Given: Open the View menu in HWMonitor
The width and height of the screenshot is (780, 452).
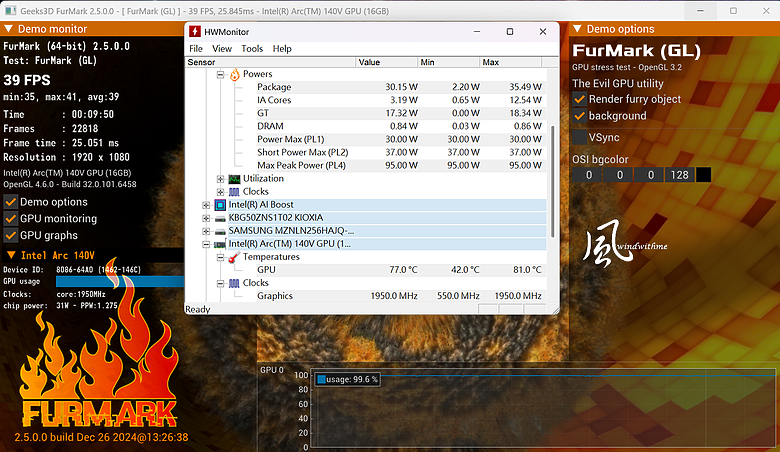Looking at the screenshot, I should click(222, 49).
